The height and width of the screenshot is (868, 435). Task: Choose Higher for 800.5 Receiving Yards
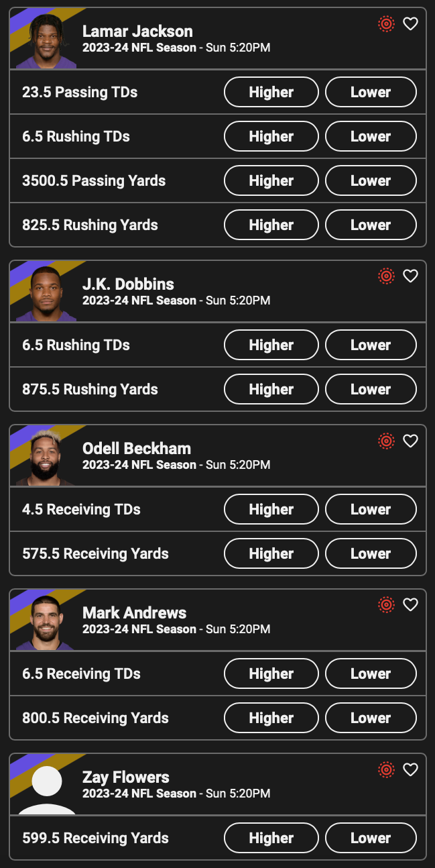tap(271, 718)
